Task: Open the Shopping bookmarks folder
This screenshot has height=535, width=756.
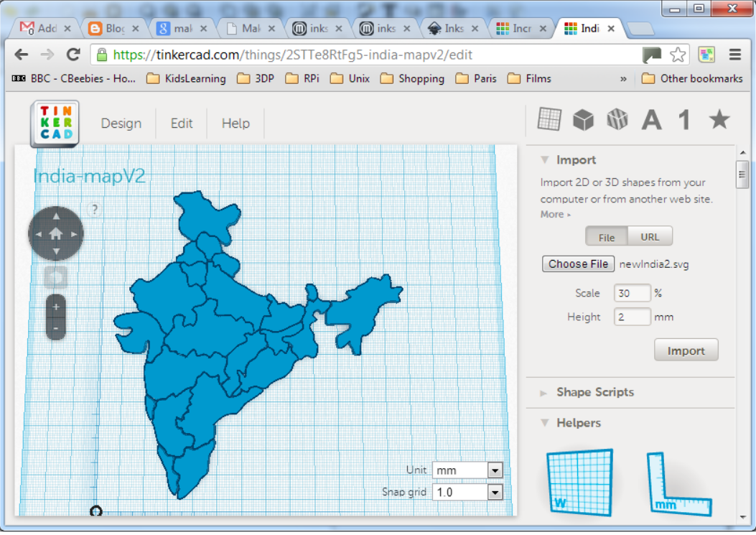Action: tap(412, 78)
